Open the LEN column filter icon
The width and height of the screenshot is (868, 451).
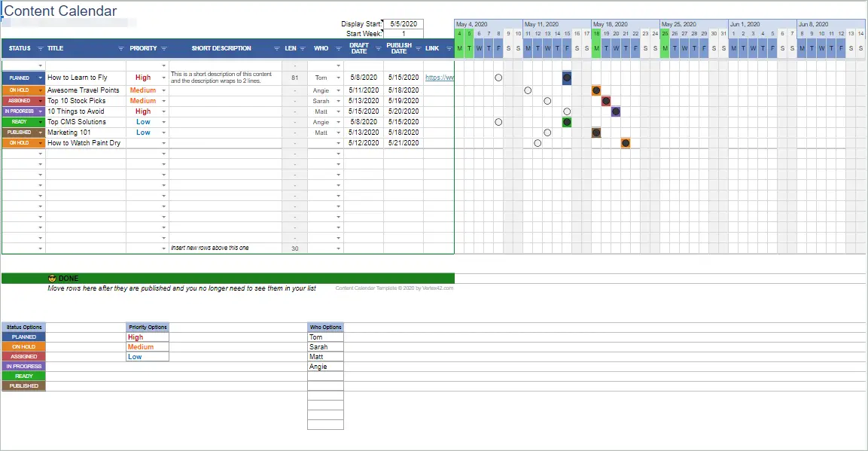point(302,48)
